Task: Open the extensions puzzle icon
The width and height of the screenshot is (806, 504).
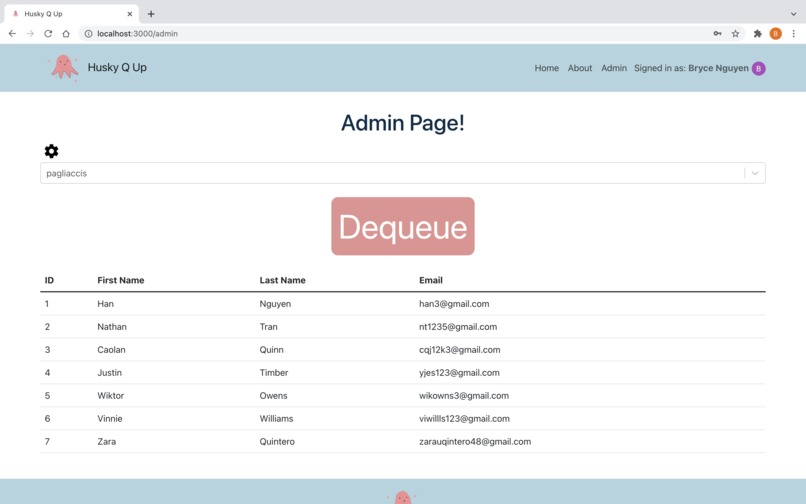Action: [757, 33]
